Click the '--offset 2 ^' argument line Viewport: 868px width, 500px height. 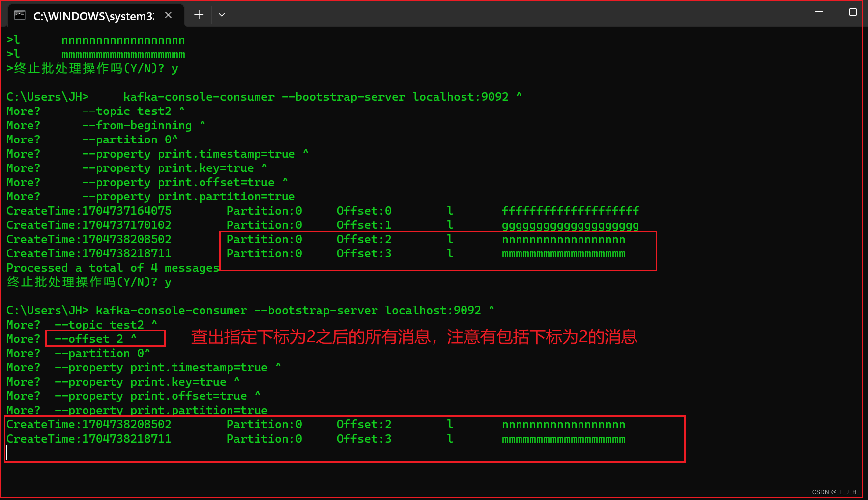[95, 339]
